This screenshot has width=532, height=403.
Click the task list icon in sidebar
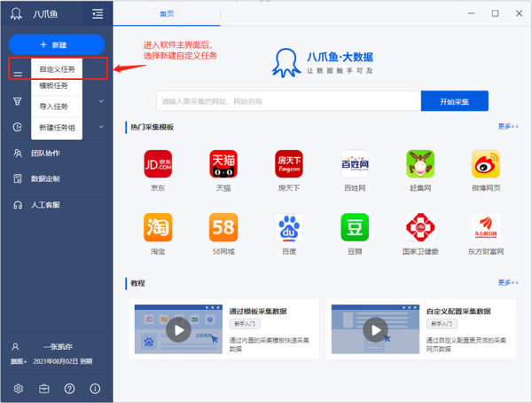[18, 74]
